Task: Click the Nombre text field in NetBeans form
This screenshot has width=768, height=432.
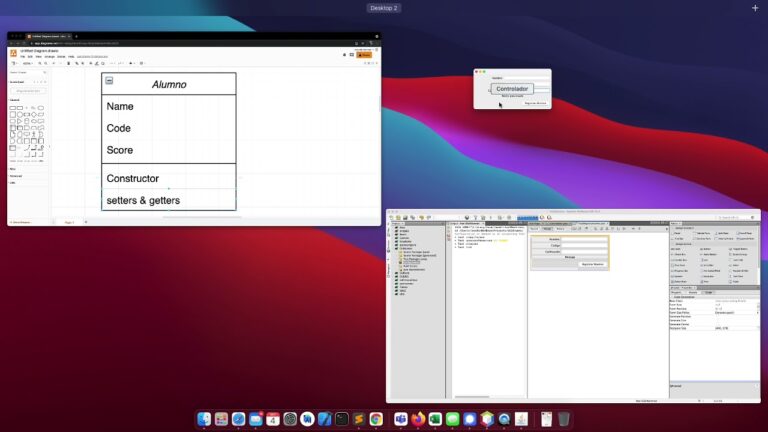Action: (x=584, y=239)
